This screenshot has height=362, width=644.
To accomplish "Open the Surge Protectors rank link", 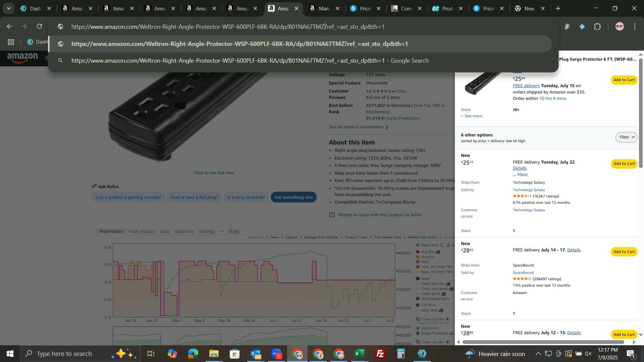I will [402, 118].
